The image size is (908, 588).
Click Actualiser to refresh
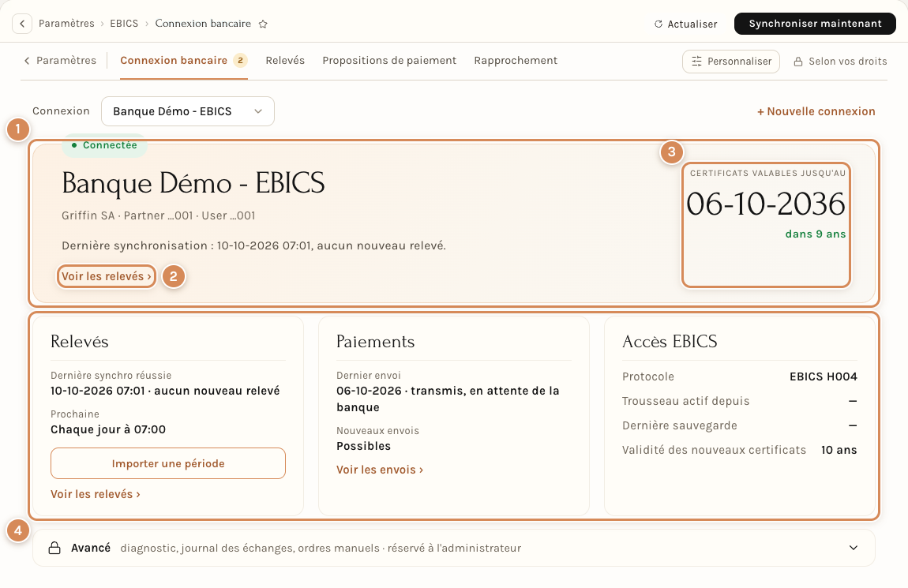pos(685,24)
